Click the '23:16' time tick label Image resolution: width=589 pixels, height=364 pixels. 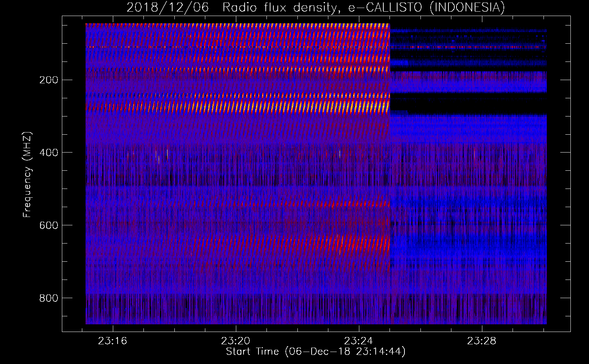pyautogui.click(x=112, y=341)
